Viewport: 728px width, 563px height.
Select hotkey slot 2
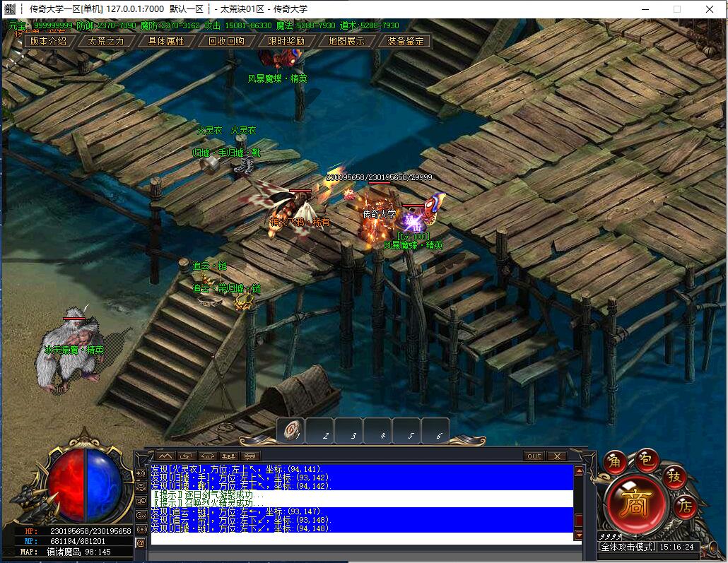pos(319,430)
